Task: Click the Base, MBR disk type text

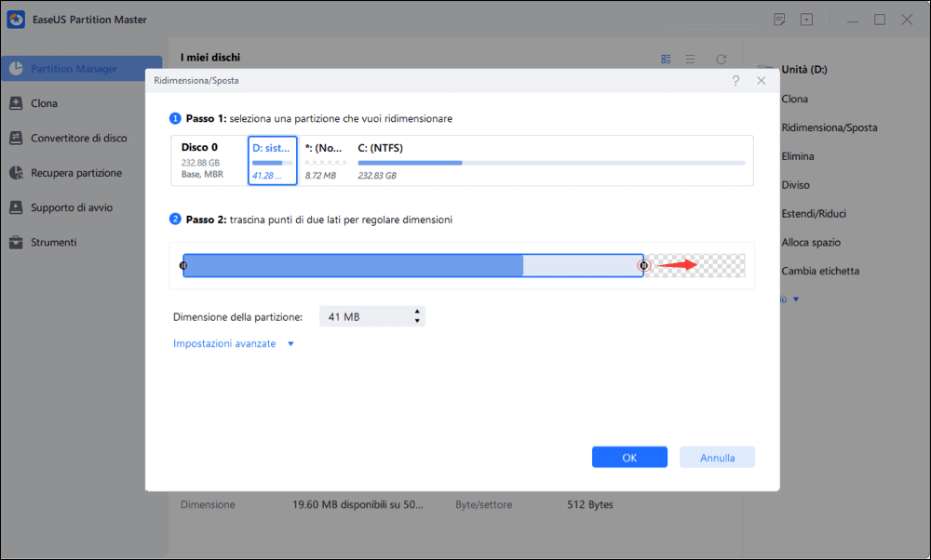Action: 202,174
